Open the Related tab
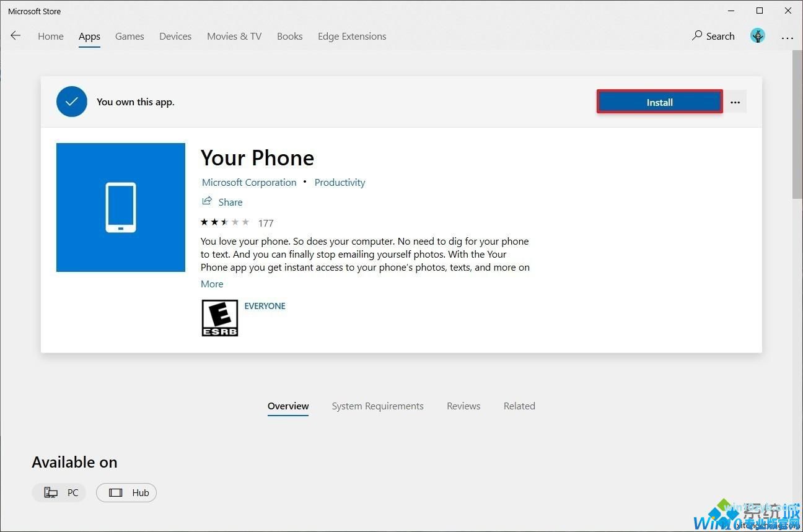This screenshot has width=803, height=532. tap(519, 406)
